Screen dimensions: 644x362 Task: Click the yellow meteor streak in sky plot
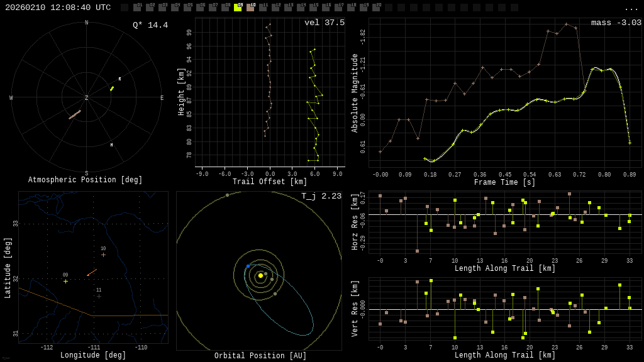(112, 89)
